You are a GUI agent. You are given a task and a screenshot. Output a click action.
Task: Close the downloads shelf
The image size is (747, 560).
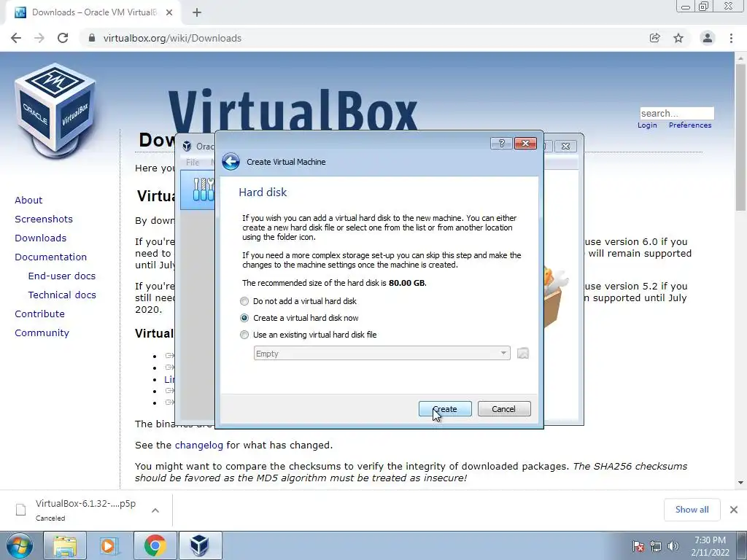pyautogui.click(x=734, y=510)
